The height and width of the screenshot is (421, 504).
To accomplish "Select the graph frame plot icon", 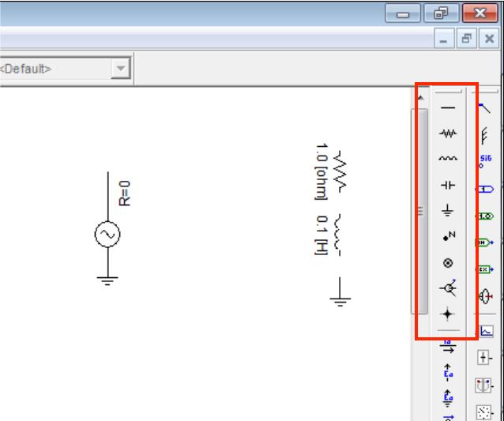I will [486, 332].
